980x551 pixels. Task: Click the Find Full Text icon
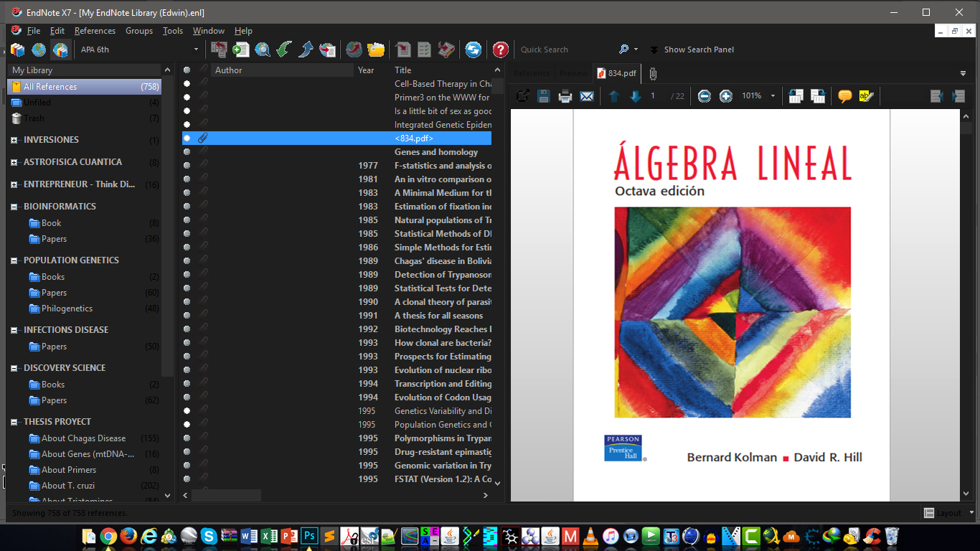pos(328,50)
